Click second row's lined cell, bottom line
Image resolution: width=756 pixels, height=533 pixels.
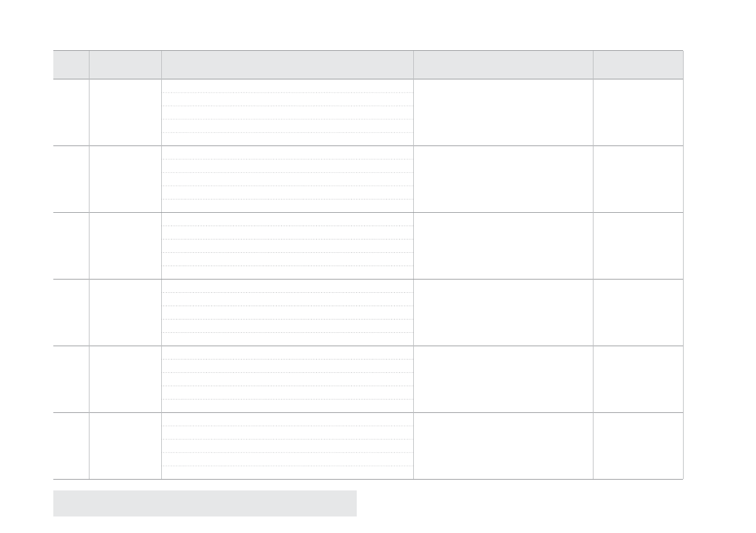[x=287, y=199]
